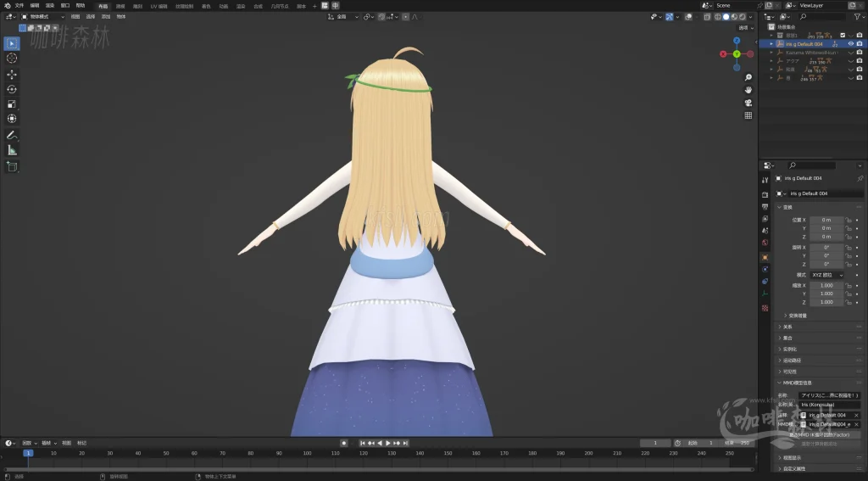Open shading options dropdown arrow

click(x=751, y=17)
